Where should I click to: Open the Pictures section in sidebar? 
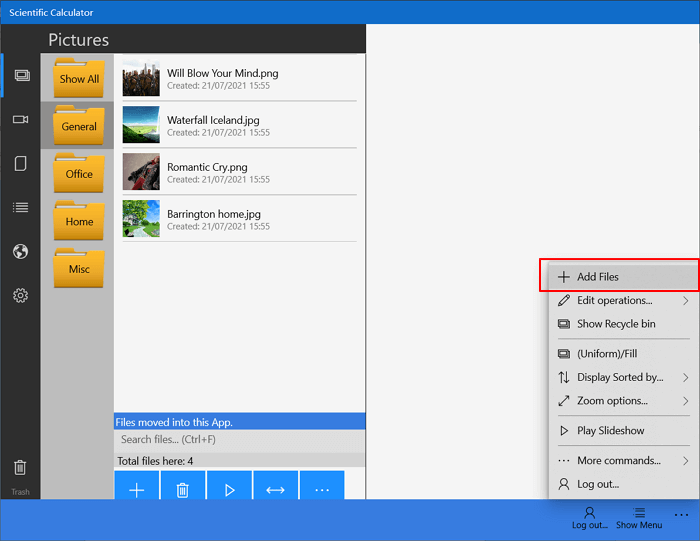pyautogui.click(x=20, y=76)
